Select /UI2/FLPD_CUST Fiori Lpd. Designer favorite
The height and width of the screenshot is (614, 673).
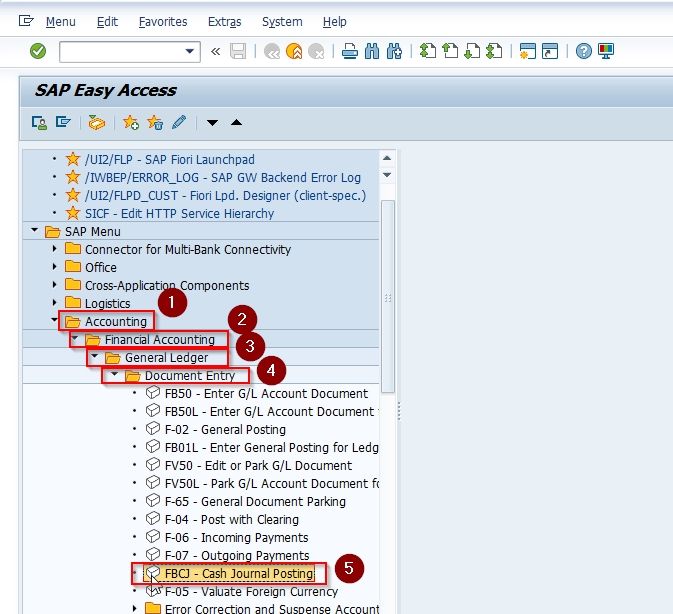[225, 196]
